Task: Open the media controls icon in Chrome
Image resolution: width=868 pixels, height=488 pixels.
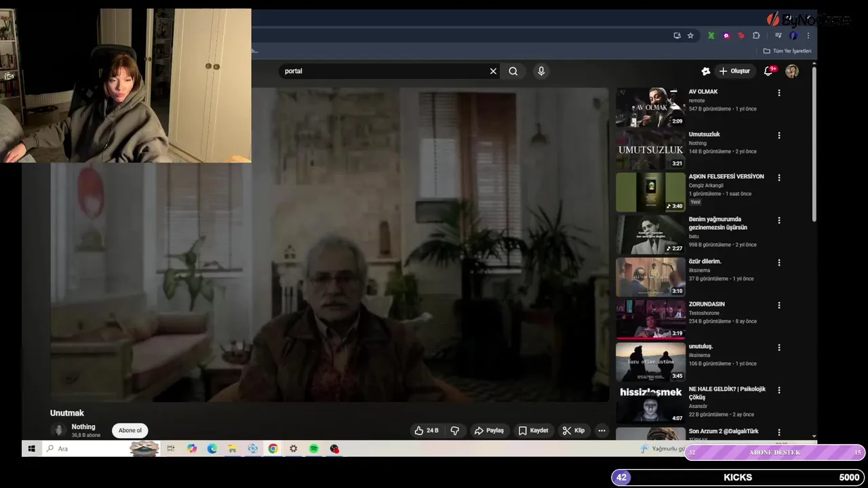Action: pos(778,35)
